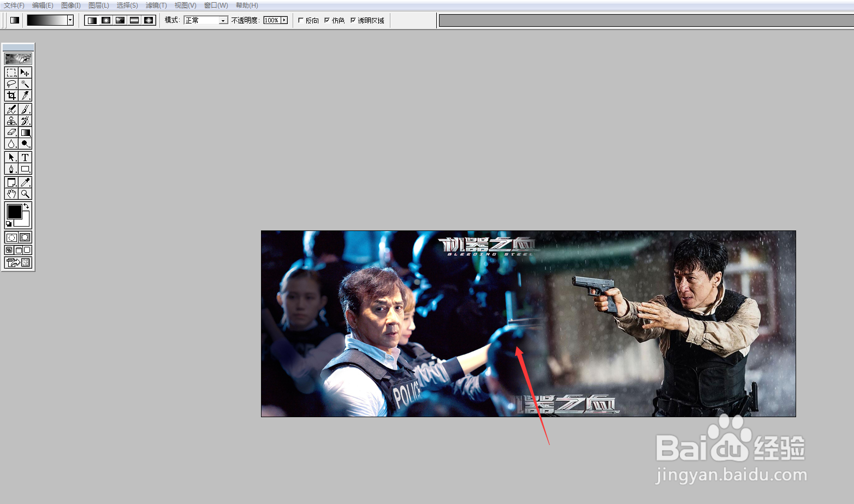Open the gradient picker dropdown arrow
The width and height of the screenshot is (854, 504).
pos(70,20)
